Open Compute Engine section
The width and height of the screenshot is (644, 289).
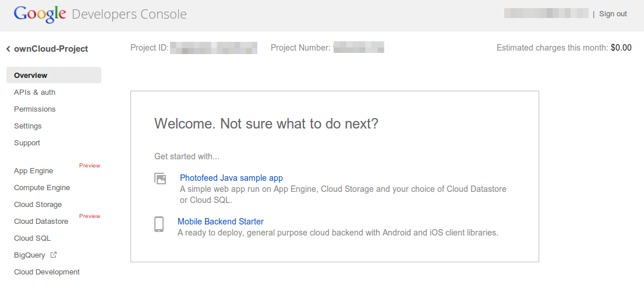[42, 188]
